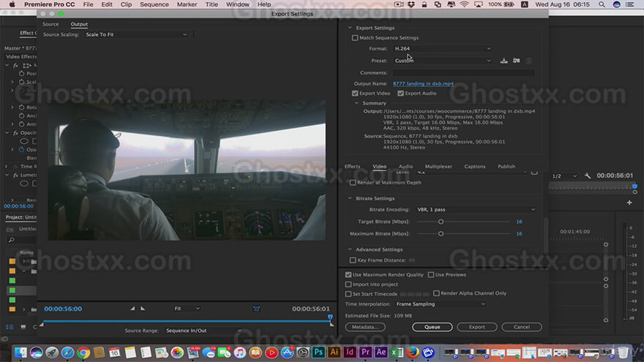Open After Effects from the dock
This screenshot has height=362, width=644.
tap(381, 352)
